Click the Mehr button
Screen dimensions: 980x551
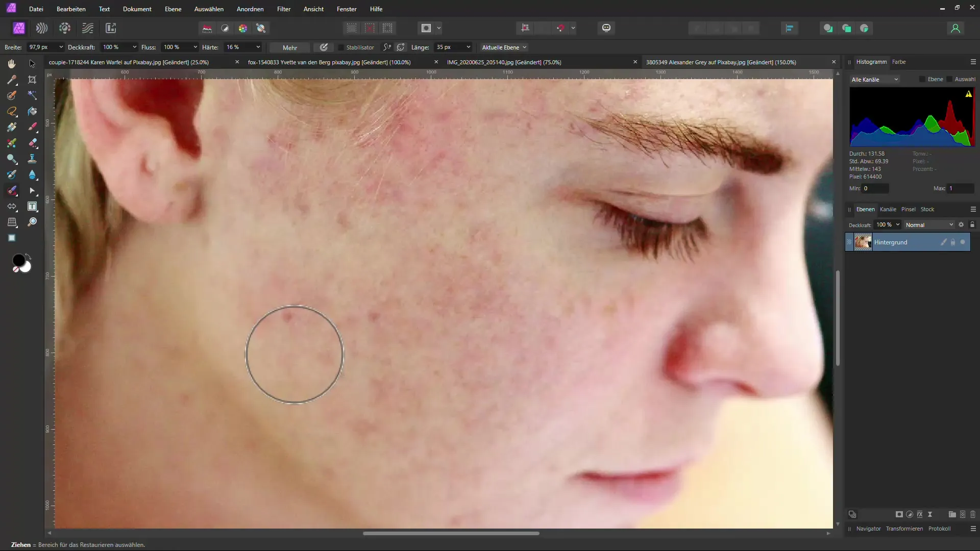pos(290,47)
